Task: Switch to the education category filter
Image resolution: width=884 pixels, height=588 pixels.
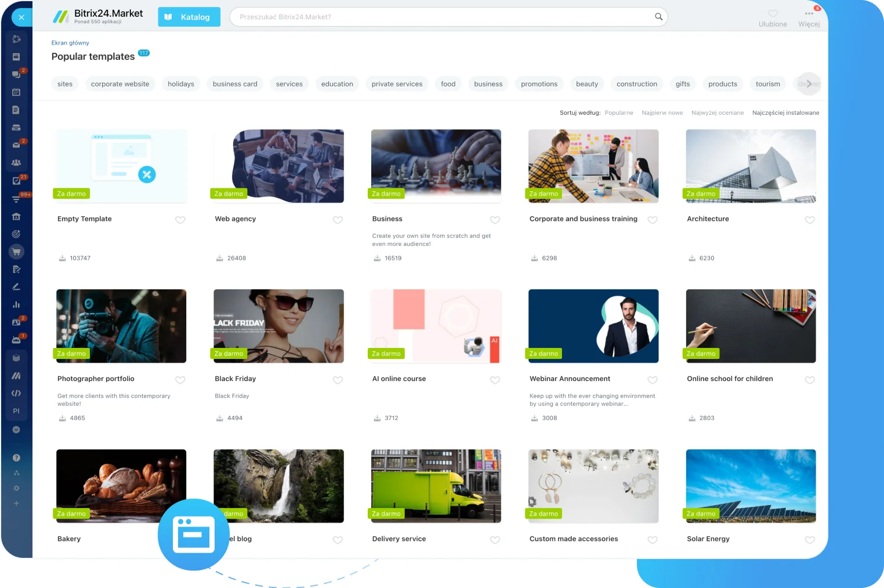Action: pyautogui.click(x=337, y=84)
